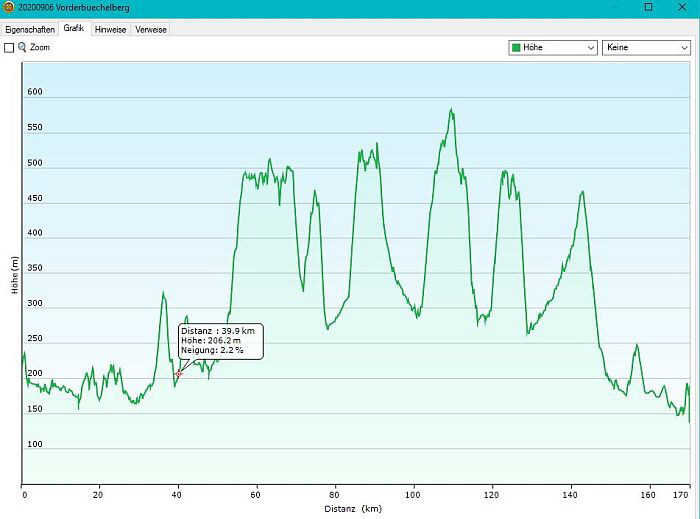Click the red marker on the elevation line
This screenshot has height=519, width=700.
[x=179, y=373]
